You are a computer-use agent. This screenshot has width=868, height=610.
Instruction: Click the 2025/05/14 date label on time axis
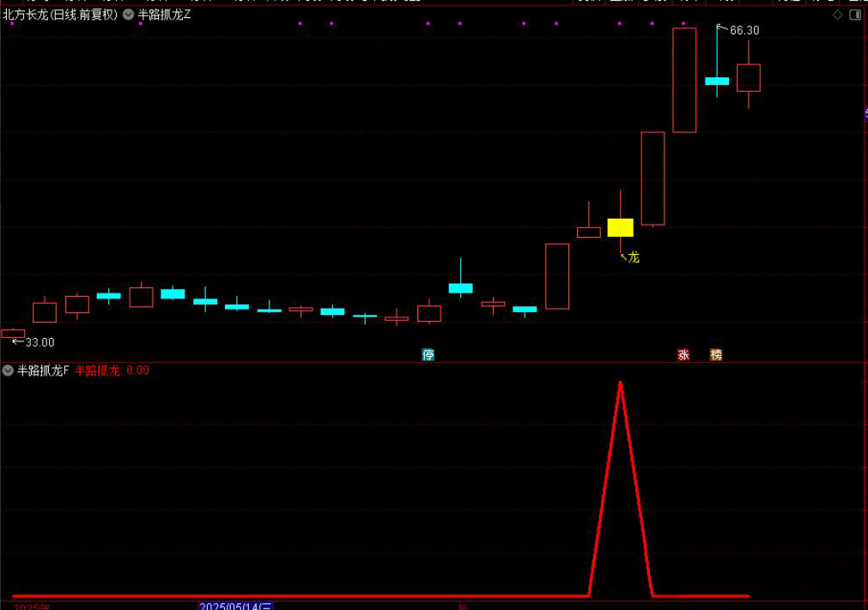[x=235, y=606]
